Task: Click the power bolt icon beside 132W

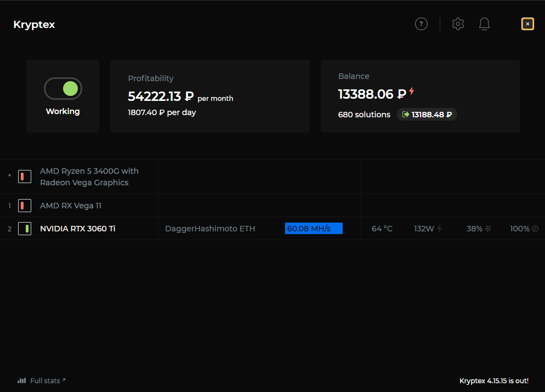Action: pos(439,229)
